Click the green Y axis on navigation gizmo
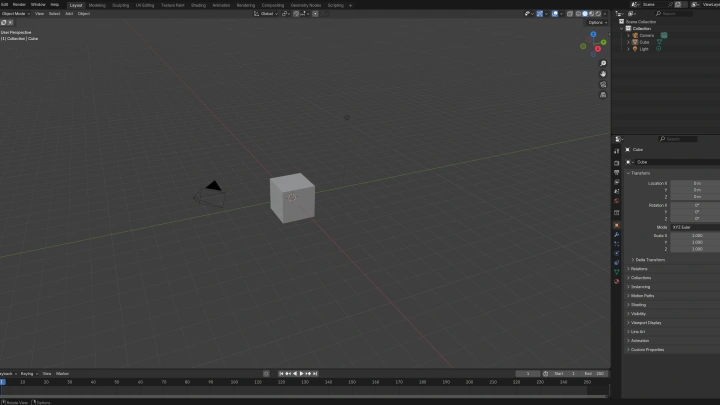 (x=603, y=42)
